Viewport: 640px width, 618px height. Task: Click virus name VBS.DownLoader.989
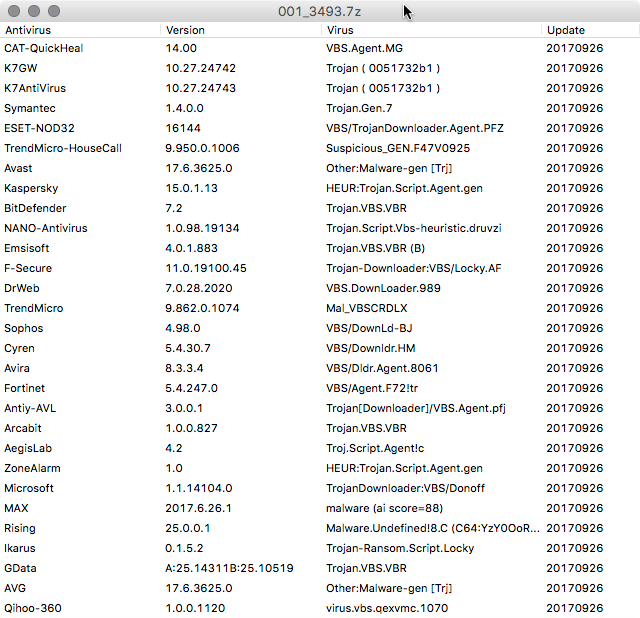tap(383, 288)
